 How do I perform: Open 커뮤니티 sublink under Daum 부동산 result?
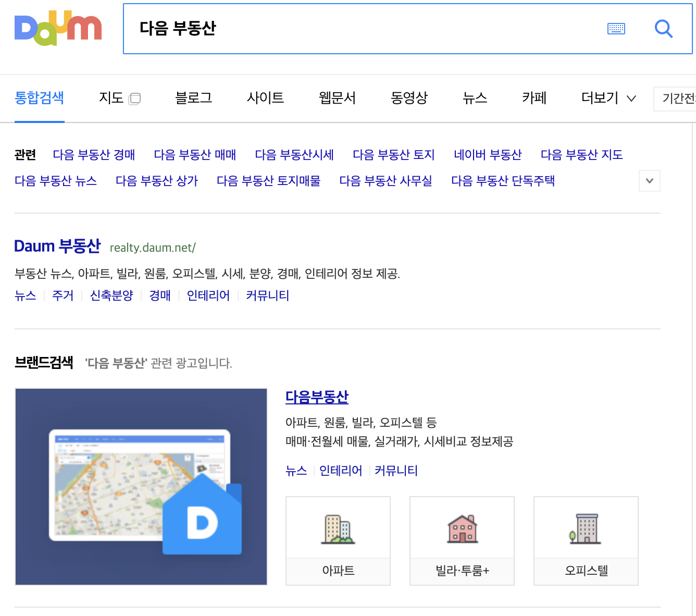point(268,295)
